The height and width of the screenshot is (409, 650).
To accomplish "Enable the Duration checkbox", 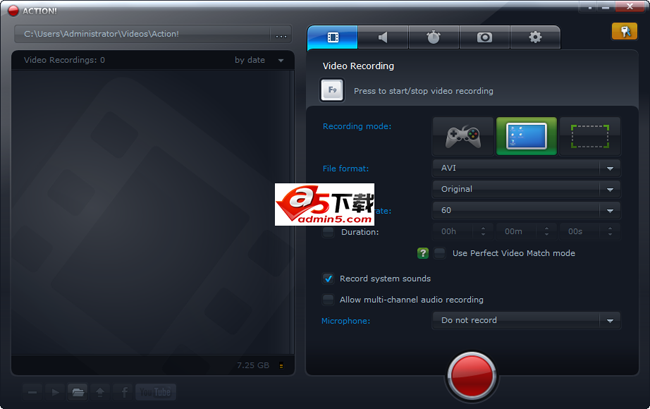I will tap(328, 232).
